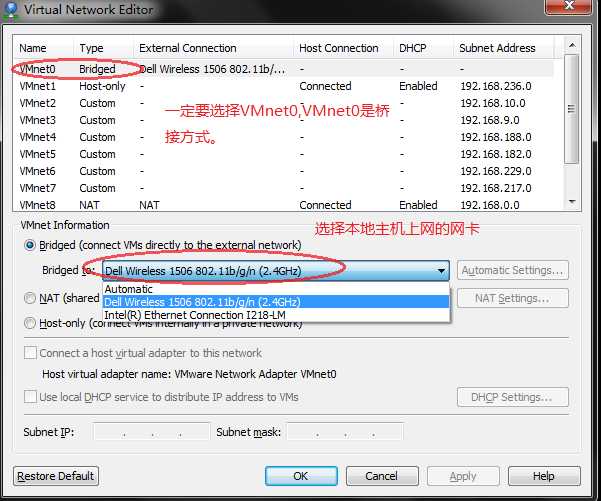Click Host-only type in VMnet1 row
The image size is (601, 501).
102,86
